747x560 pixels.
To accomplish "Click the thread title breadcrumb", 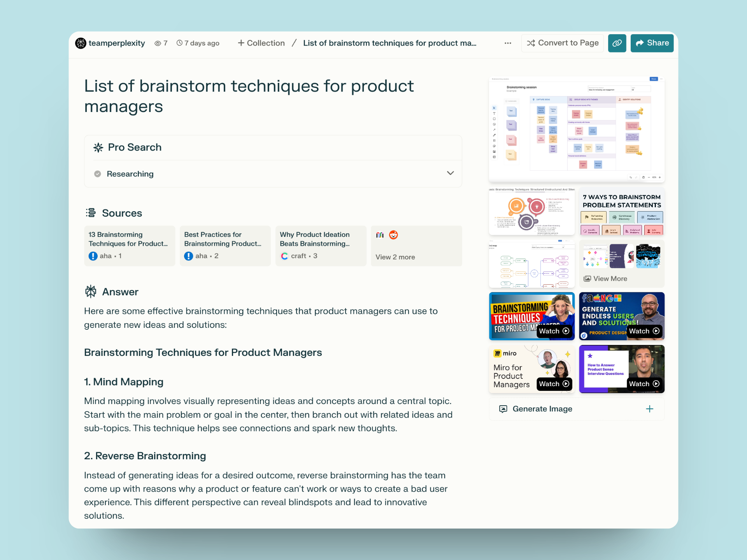I will click(x=390, y=43).
